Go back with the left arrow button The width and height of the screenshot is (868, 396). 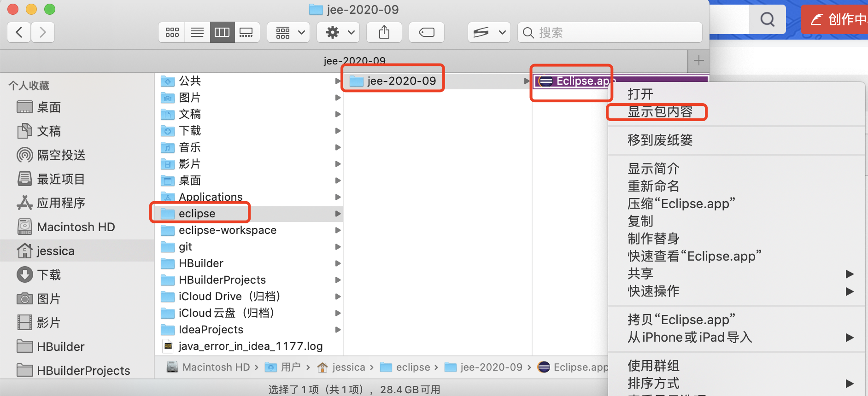[19, 32]
